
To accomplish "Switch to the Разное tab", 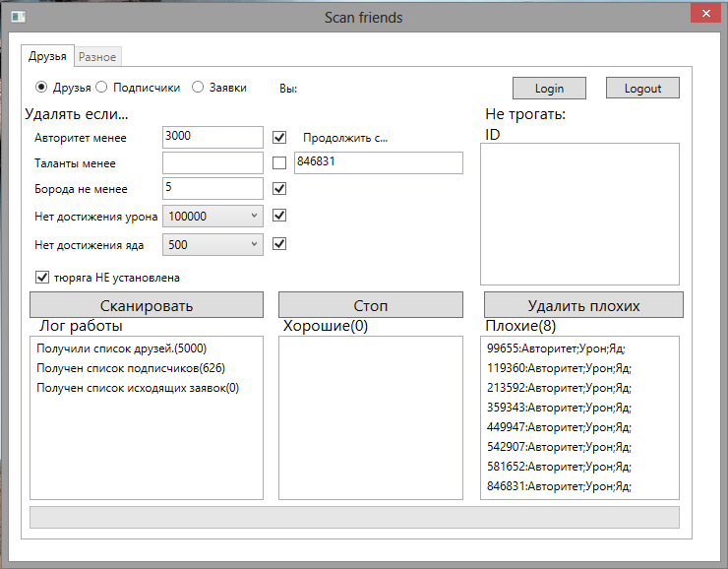I will coord(97,57).
